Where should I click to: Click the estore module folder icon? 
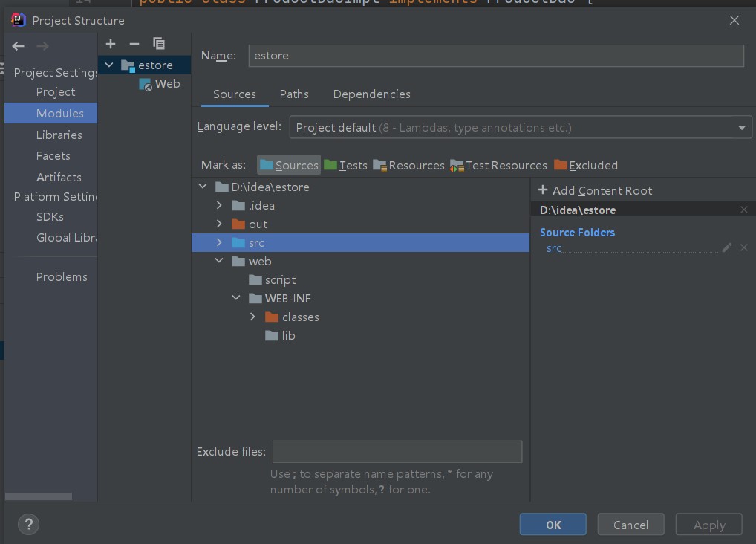point(128,65)
